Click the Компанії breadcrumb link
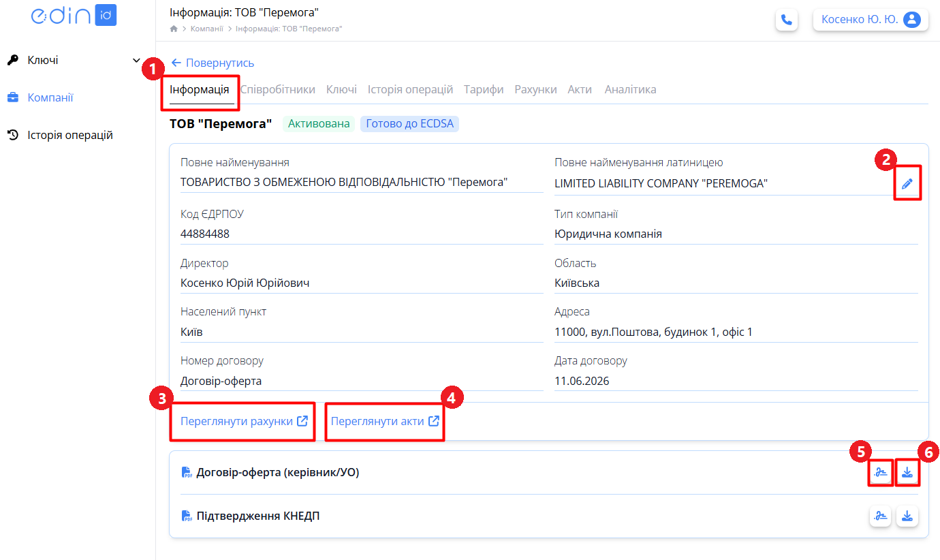This screenshot has width=940, height=560. click(206, 29)
